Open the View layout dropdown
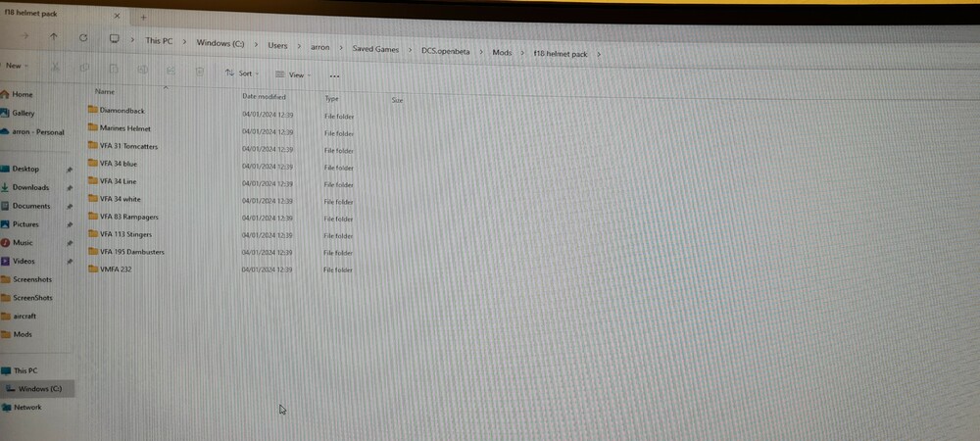This screenshot has width=980, height=441. 293,74
